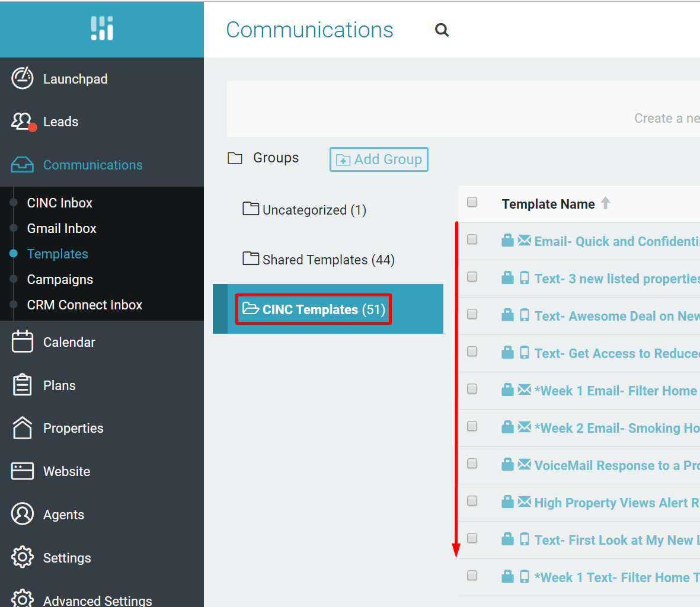This screenshot has width=700, height=607.
Task: Click the Add Group button
Action: [x=379, y=159]
